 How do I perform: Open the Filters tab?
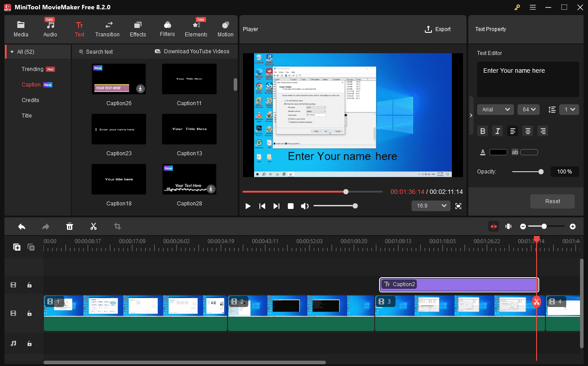pyautogui.click(x=167, y=29)
